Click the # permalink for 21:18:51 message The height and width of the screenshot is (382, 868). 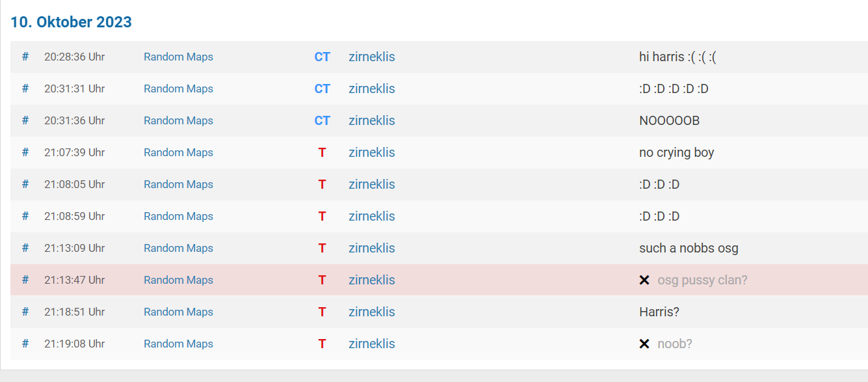coord(25,312)
